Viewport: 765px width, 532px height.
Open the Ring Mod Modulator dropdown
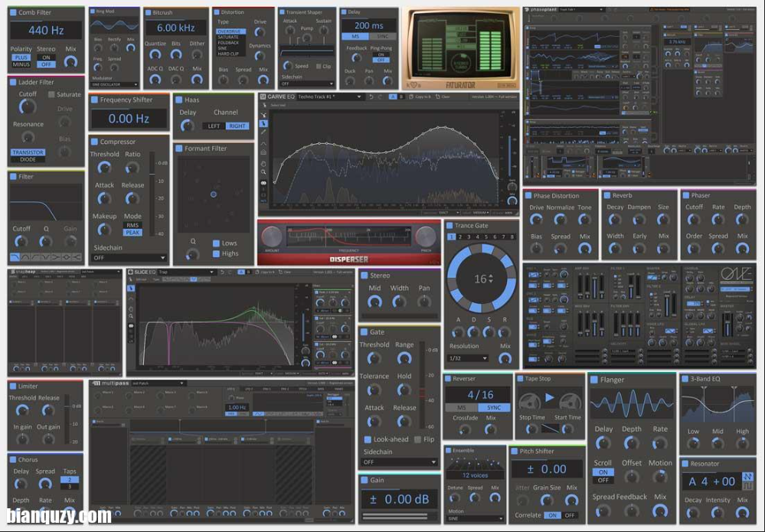[115, 84]
